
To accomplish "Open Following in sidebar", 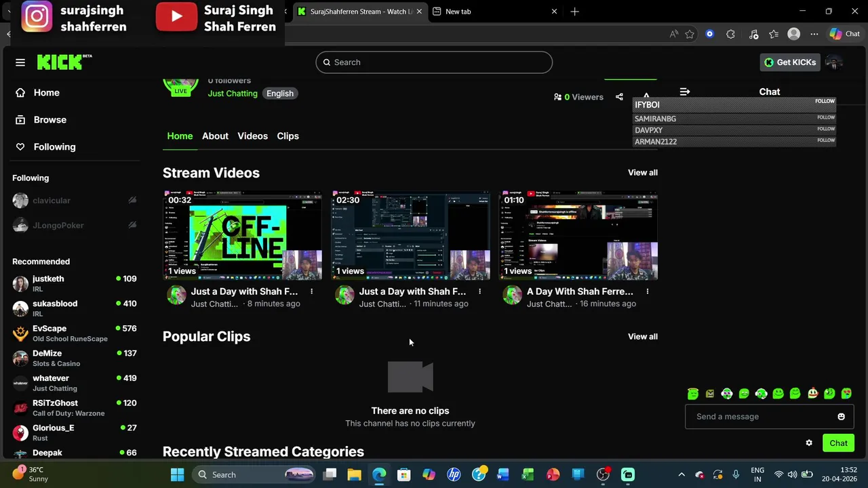I will pos(54,147).
